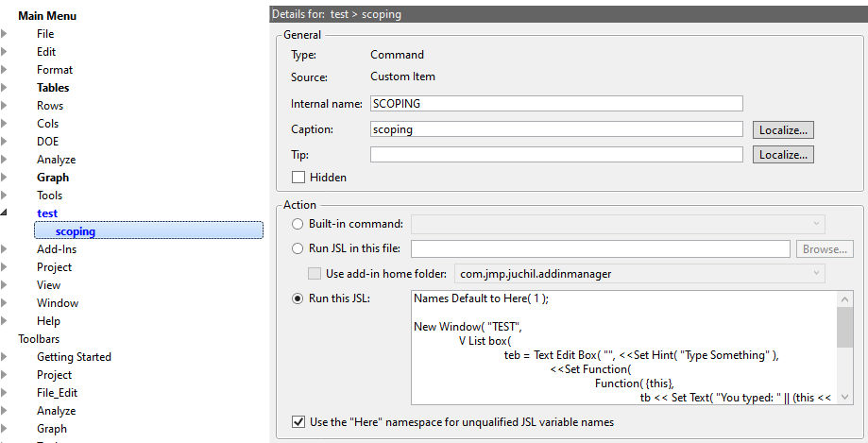The image size is (868, 443).
Task: Choose the Run JSL in this file option
Action: [x=298, y=249]
